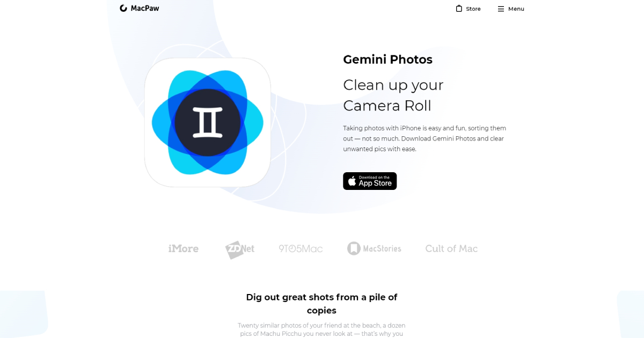The height and width of the screenshot is (338, 644).
Task: Click the Taking photos with iPhone description paragraph
Action: [x=425, y=138]
